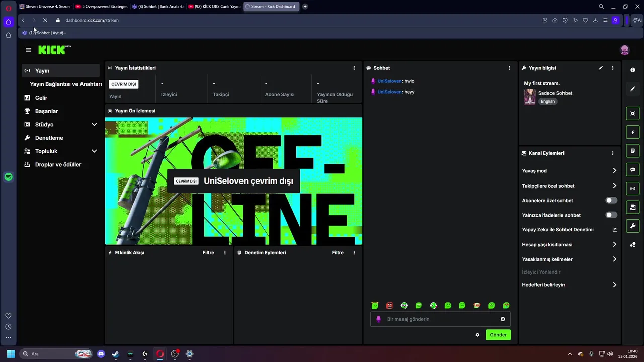Viewport: 644px width, 362px height.
Task: Click the Sadece Sohbet category thumbnail
Action: point(530,97)
